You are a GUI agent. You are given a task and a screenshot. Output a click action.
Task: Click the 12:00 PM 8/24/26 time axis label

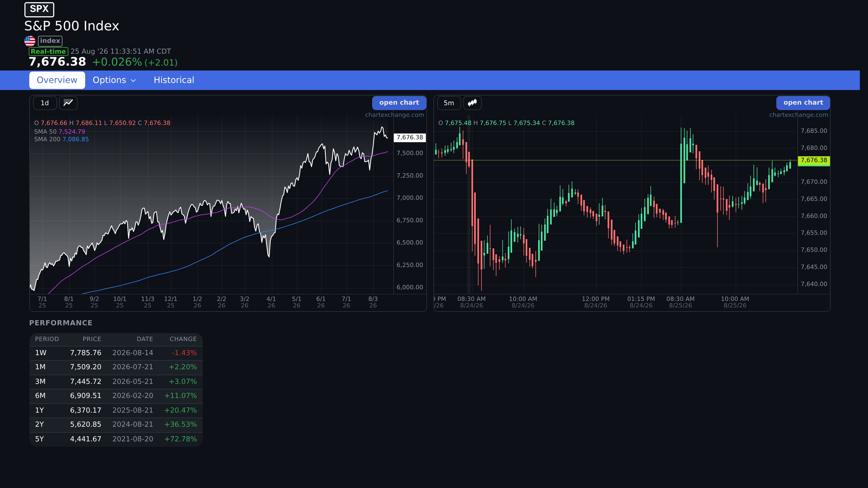[x=596, y=302]
